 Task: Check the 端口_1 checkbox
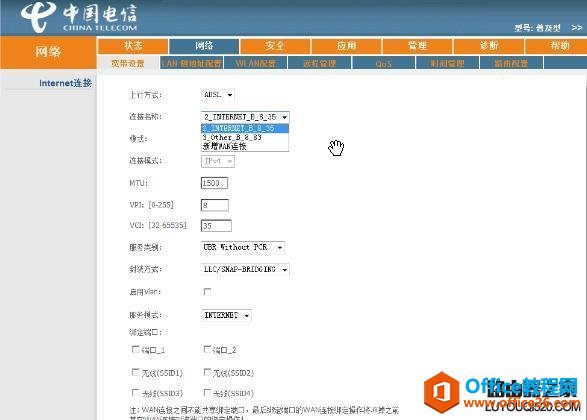136,349
